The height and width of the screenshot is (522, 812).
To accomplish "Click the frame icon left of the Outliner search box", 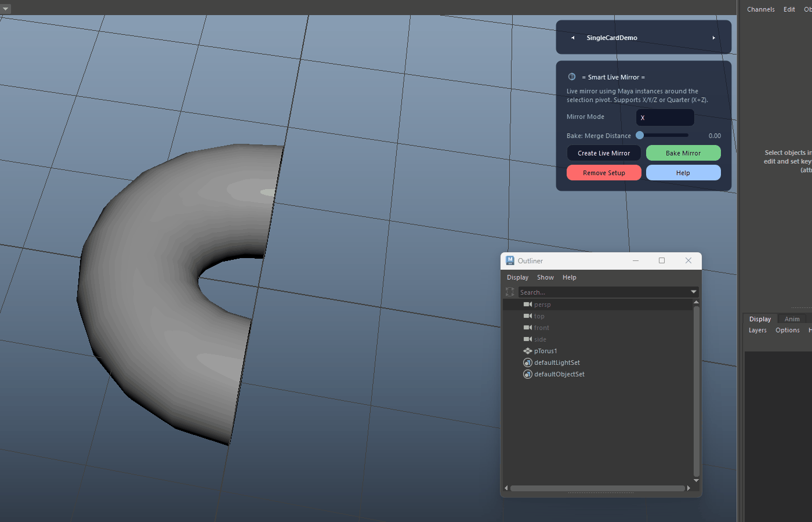I will (x=510, y=292).
